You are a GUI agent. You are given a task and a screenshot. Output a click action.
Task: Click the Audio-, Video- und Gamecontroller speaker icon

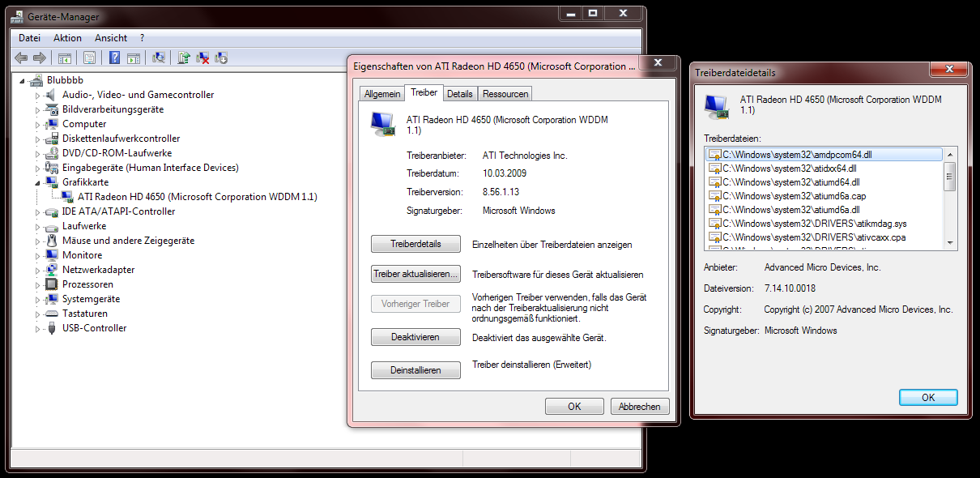coord(52,95)
